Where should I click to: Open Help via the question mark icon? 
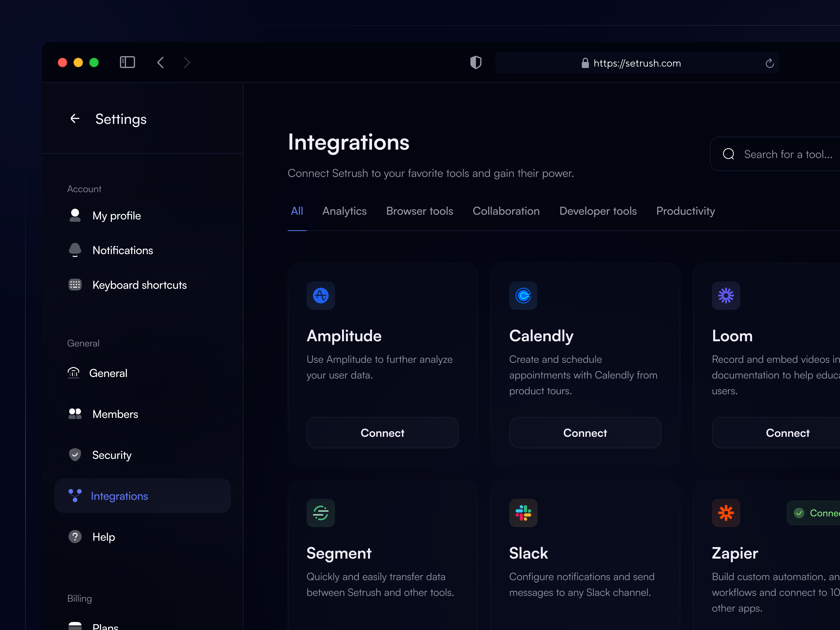point(75,537)
